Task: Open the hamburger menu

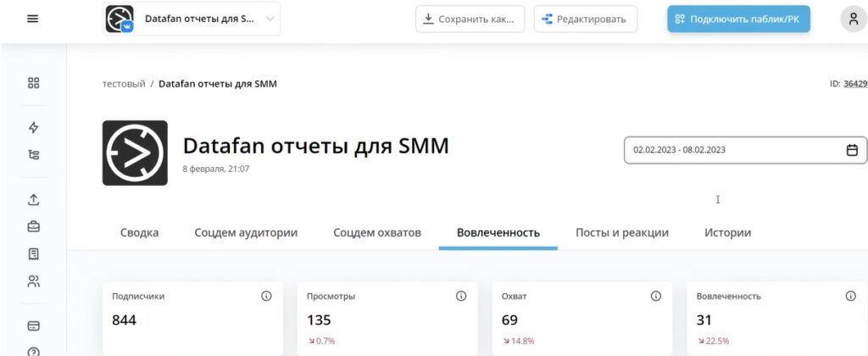Action: click(33, 19)
